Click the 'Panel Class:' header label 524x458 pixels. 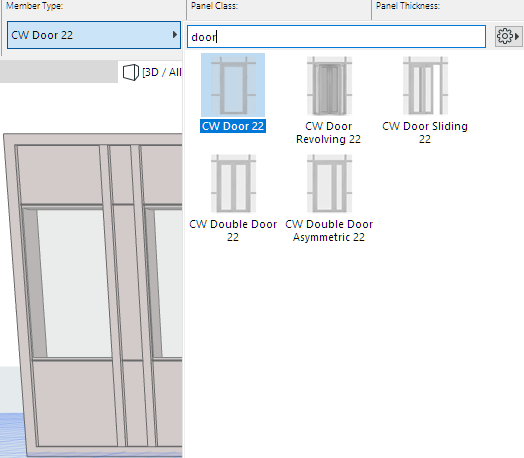coord(214,6)
